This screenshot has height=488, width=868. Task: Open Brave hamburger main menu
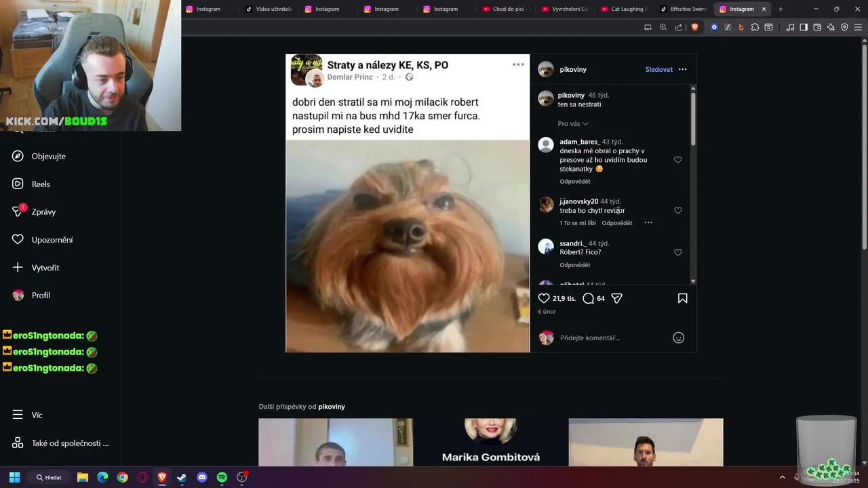858,27
